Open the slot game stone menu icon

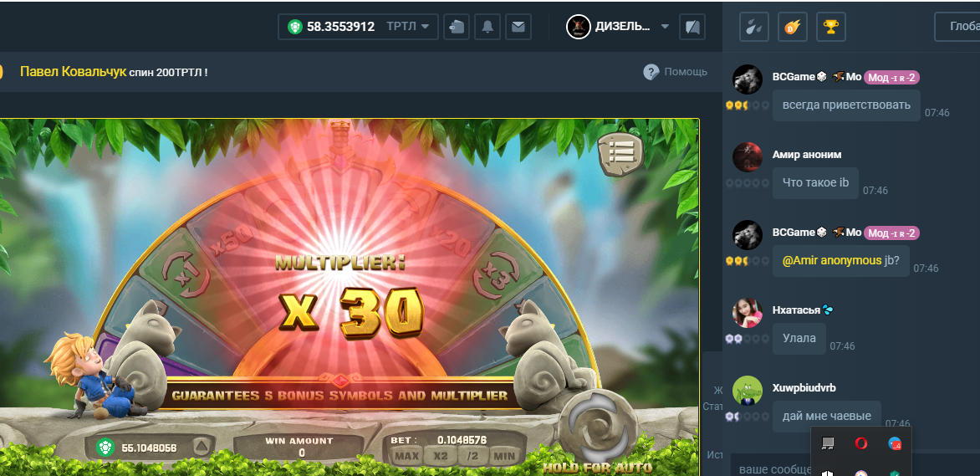pyautogui.click(x=620, y=151)
